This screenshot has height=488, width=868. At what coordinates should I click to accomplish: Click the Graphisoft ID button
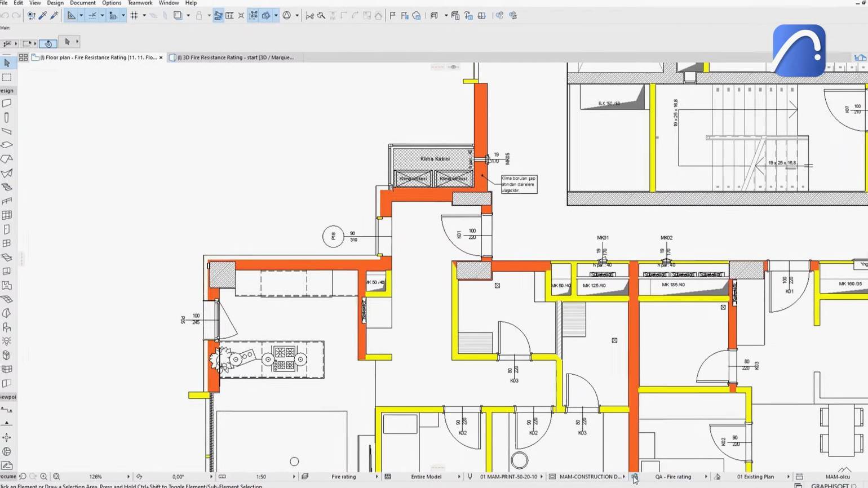pos(833,485)
